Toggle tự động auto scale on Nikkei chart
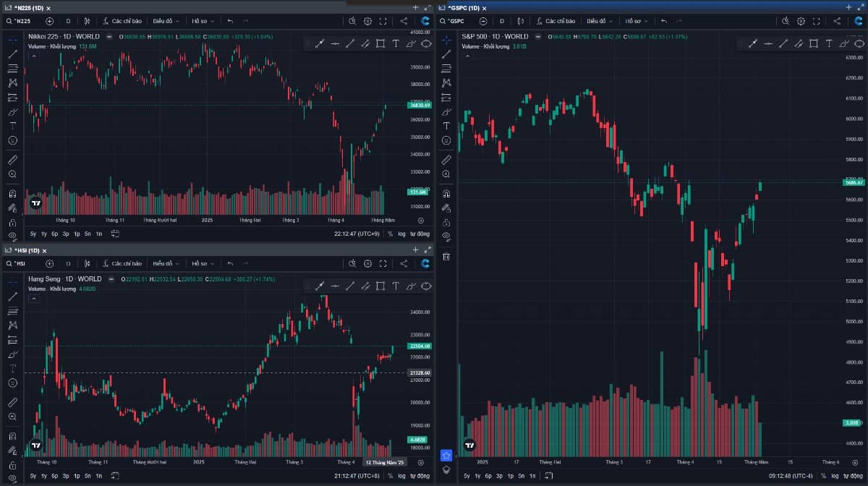 [x=420, y=234]
